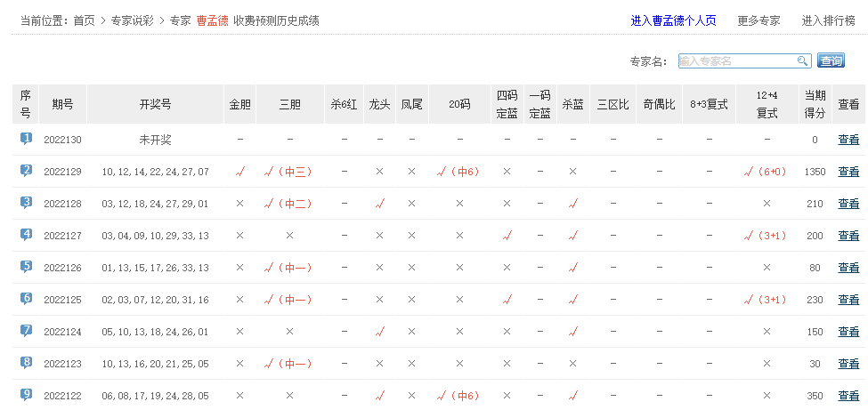View details for issue 2022130
The height and width of the screenshot is (410, 868).
[848, 140]
